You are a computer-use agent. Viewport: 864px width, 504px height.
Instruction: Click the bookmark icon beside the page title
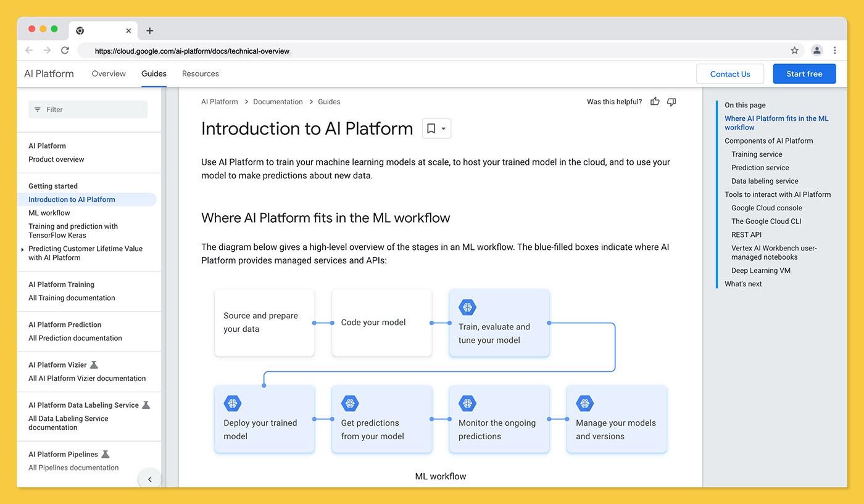(432, 128)
